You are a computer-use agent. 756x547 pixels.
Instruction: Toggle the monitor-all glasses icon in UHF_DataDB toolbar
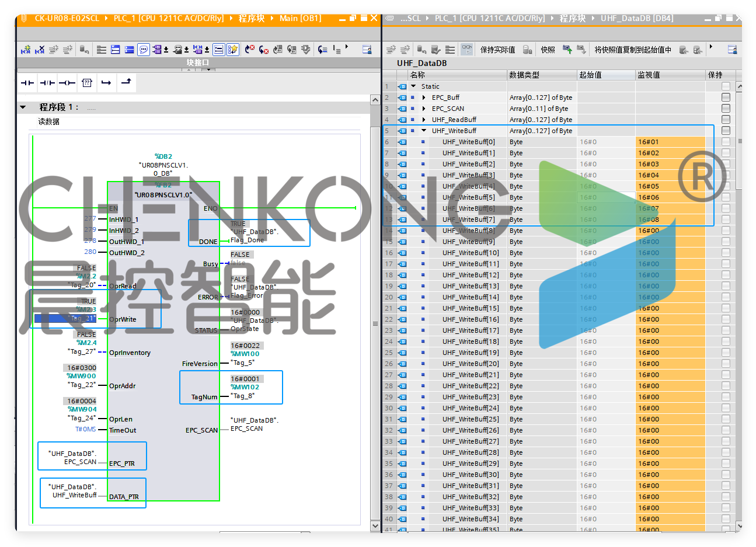(466, 50)
